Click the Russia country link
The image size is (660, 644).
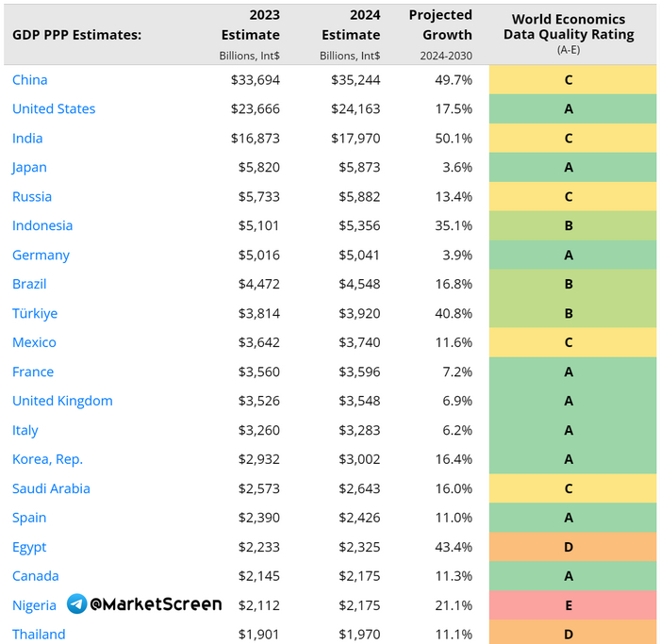32,197
